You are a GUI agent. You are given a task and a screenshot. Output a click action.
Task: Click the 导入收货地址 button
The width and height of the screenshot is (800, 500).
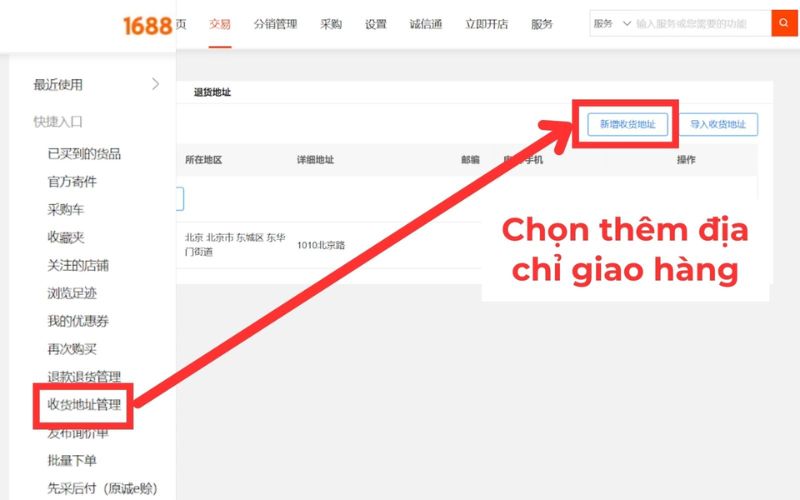(x=718, y=124)
